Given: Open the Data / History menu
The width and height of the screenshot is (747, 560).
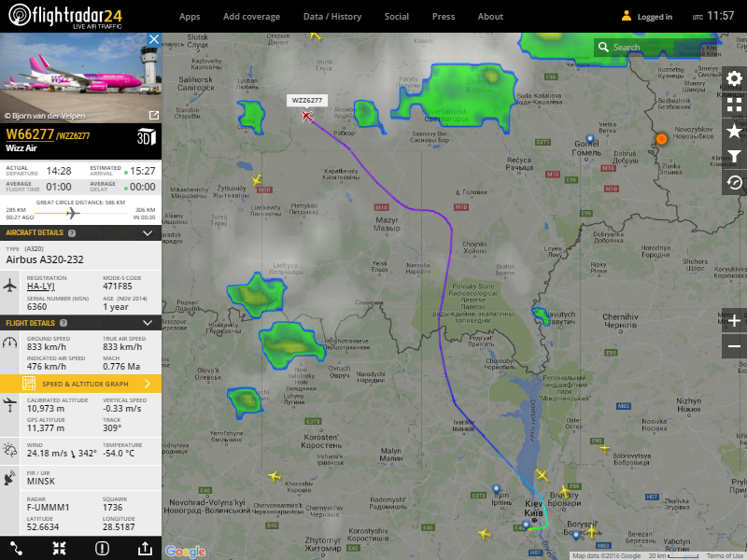Looking at the screenshot, I should (x=332, y=17).
